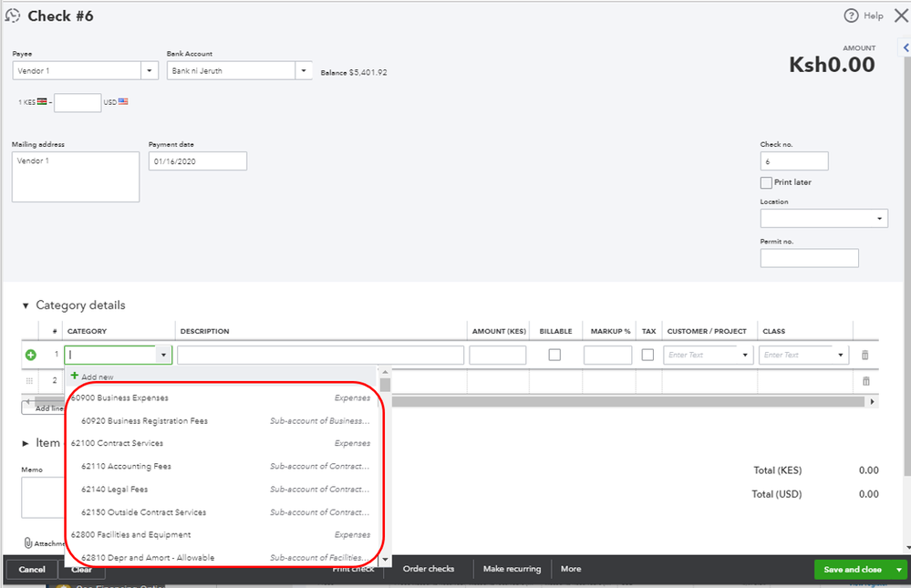Screen dimensions: 911x588
Task: Select 62140 Legal Fees
Action: point(221,490)
